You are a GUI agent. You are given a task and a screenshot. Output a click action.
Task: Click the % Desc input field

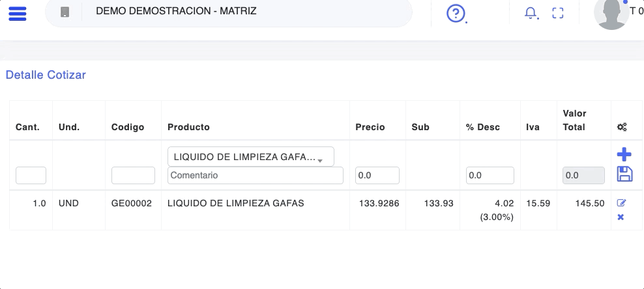pos(490,175)
